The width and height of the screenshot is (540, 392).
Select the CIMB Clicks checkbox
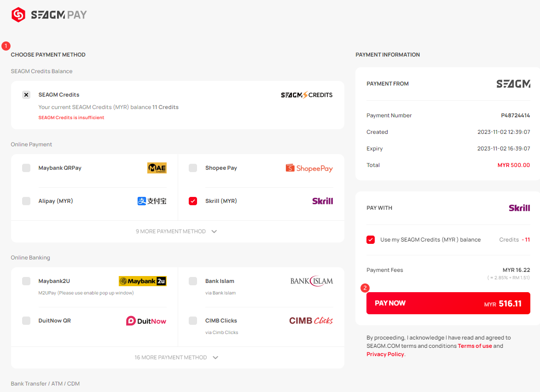click(x=193, y=321)
